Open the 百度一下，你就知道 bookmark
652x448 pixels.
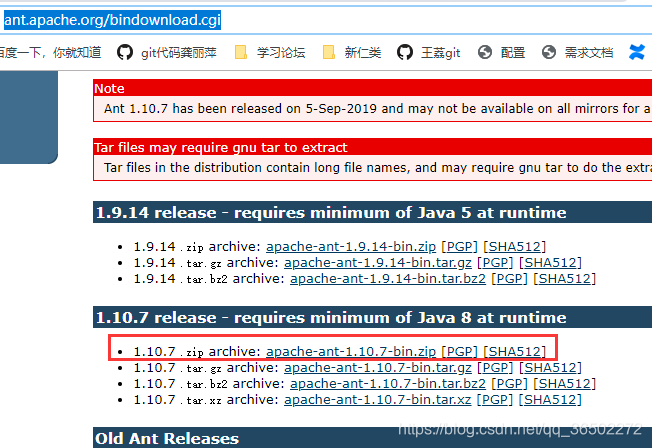[50, 53]
